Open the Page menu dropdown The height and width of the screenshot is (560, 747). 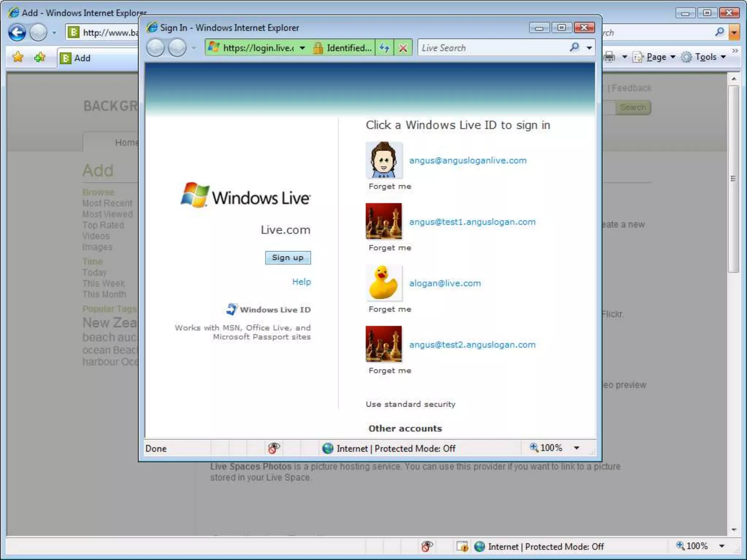click(x=654, y=57)
